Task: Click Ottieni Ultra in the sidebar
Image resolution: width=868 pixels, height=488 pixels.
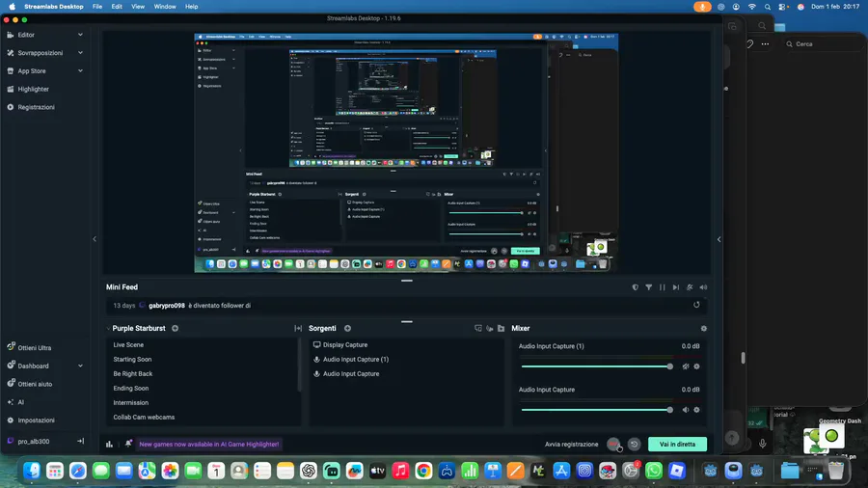Action: (34, 348)
